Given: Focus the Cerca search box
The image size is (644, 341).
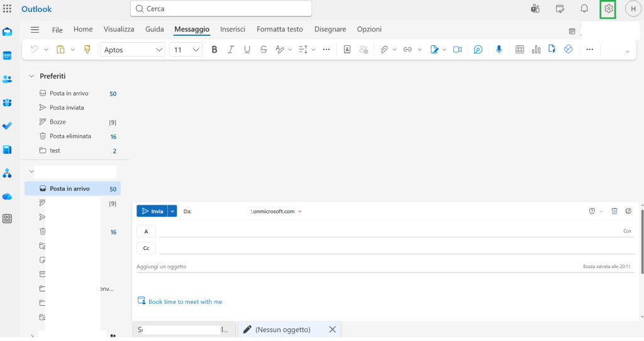Looking at the screenshot, I should coord(221,9).
